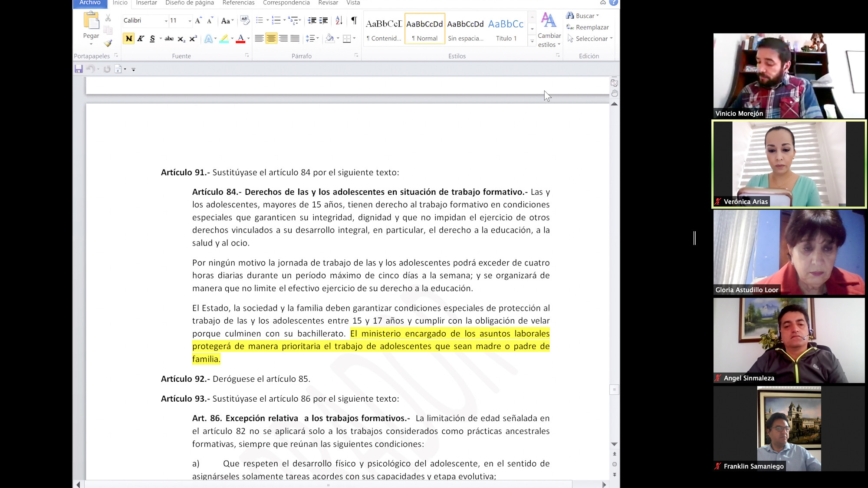Image resolution: width=868 pixels, height=488 pixels.
Task: Open the Fuente dialog launcher
Action: (x=247, y=56)
